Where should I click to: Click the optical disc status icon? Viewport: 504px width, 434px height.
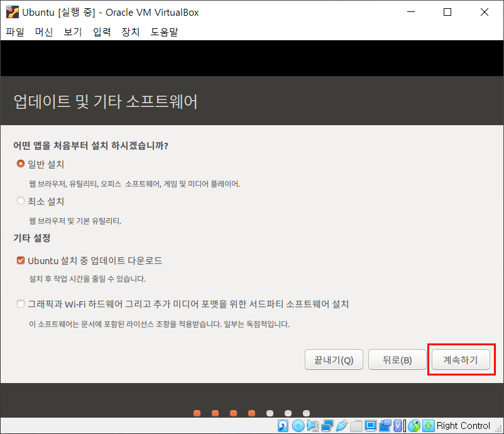[299, 426]
